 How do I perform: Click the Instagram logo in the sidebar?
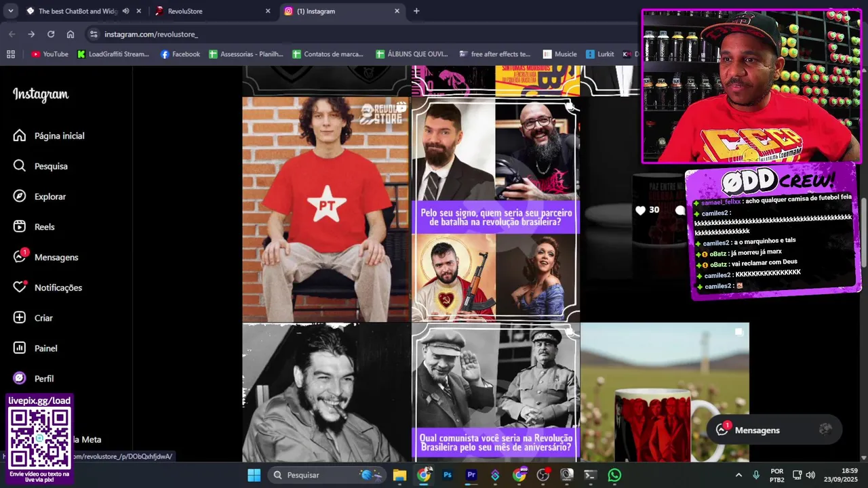41,95
